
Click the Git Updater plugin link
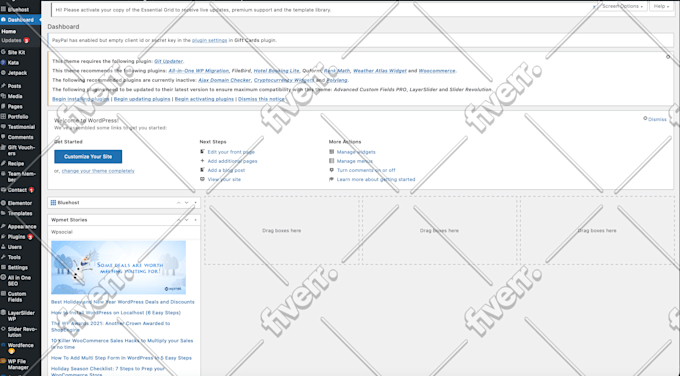[169, 61]
